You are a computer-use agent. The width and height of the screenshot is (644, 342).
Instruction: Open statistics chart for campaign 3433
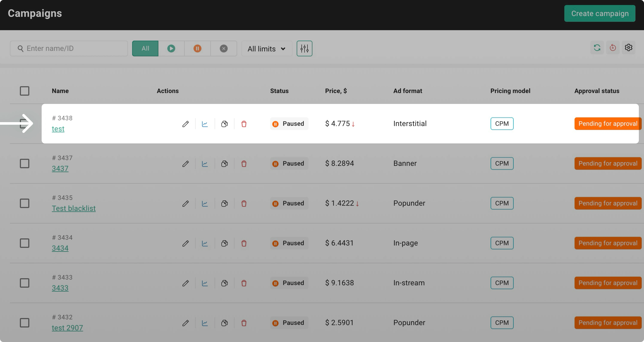(x=205, y=283)
